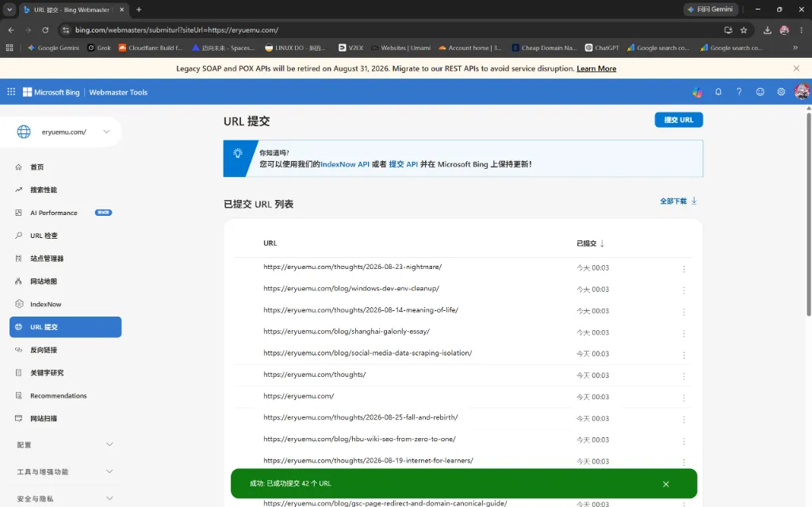This screenshot has height=507, width=812.
Task: Expand the 安全与隐私 sidebar section
Action: tap(65, 499)
